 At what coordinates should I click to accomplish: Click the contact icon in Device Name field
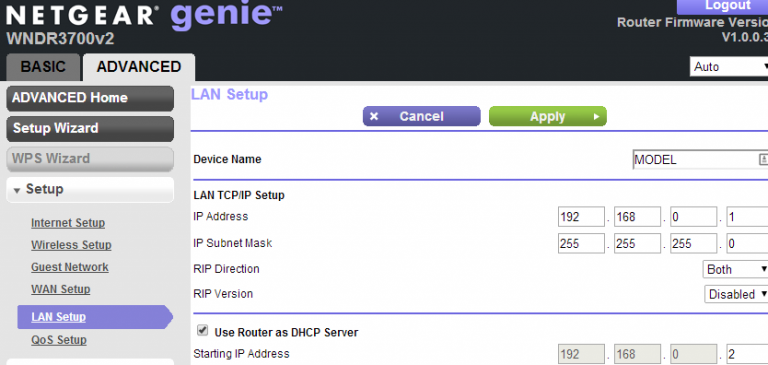point(763,159)
